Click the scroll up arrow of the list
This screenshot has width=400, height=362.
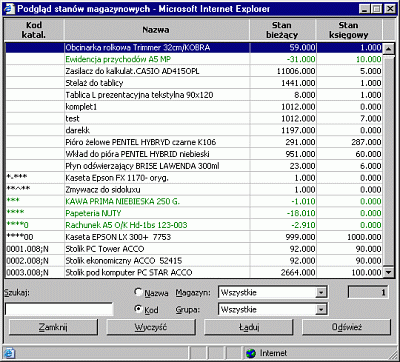tap(388, 49)
